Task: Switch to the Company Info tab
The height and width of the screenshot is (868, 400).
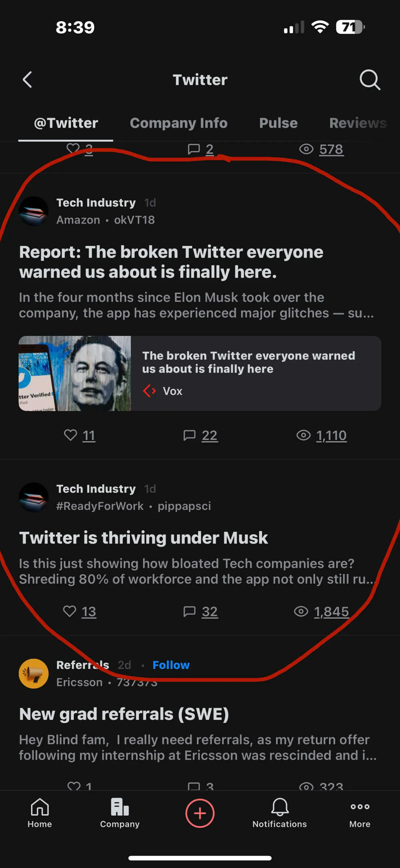Action: pos(178,123)
